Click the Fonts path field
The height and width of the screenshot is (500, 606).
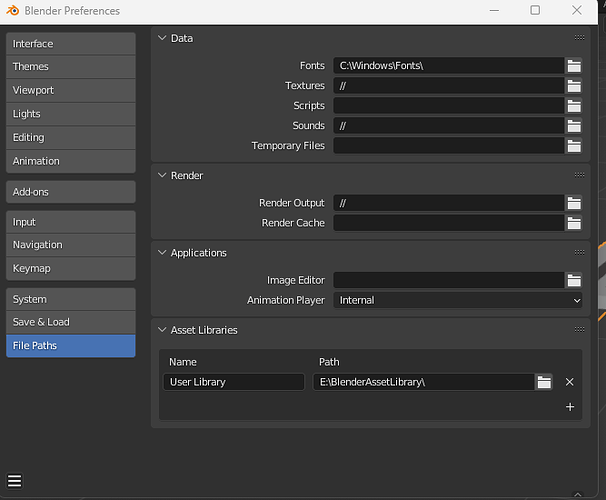(x=449, y=66)
